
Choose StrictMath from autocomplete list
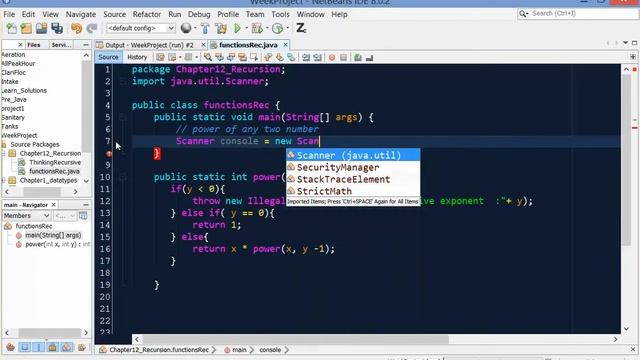[353, 191]
